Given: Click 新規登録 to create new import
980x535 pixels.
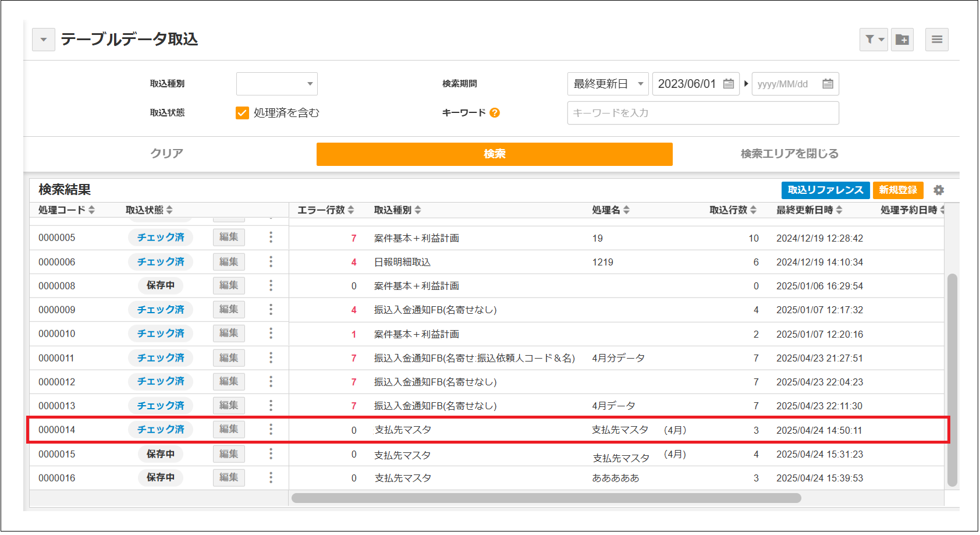Looking at the screenshot, I should pos(898,190).
